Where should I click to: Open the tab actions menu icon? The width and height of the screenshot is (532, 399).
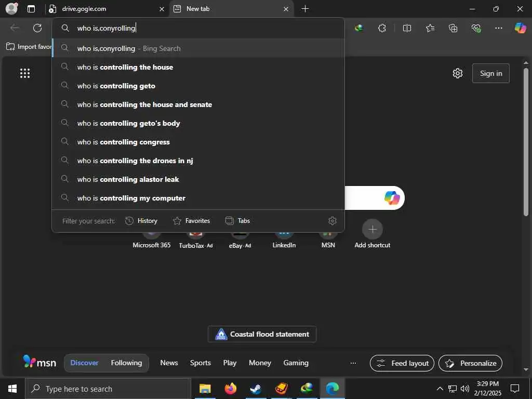pyautogui.click(x=31, y=9)
